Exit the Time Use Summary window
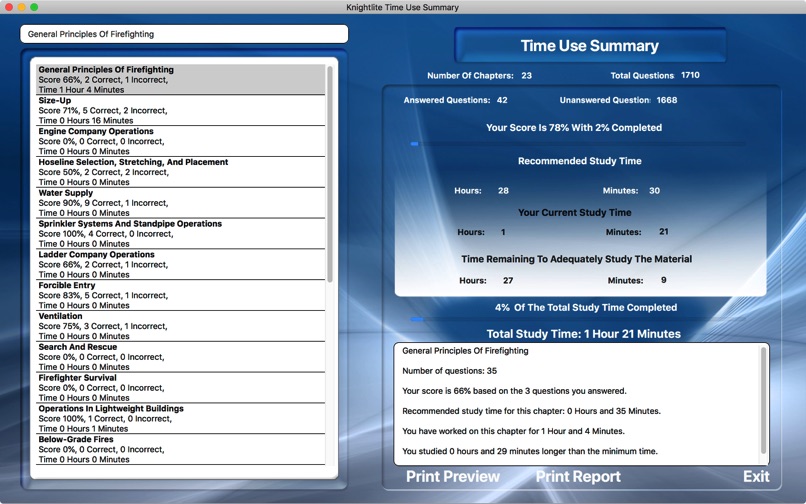Screen dimensions: 806x504 point(756,476)
